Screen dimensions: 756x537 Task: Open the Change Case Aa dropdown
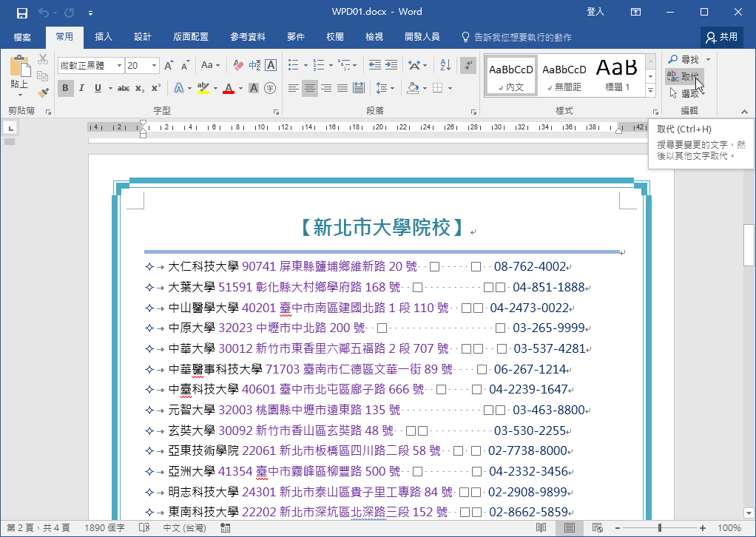210,65
